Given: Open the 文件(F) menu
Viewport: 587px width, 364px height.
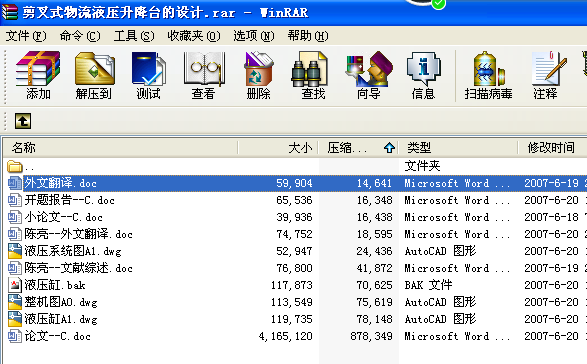Looking at the screenshot, I should (x=26, y=36).
